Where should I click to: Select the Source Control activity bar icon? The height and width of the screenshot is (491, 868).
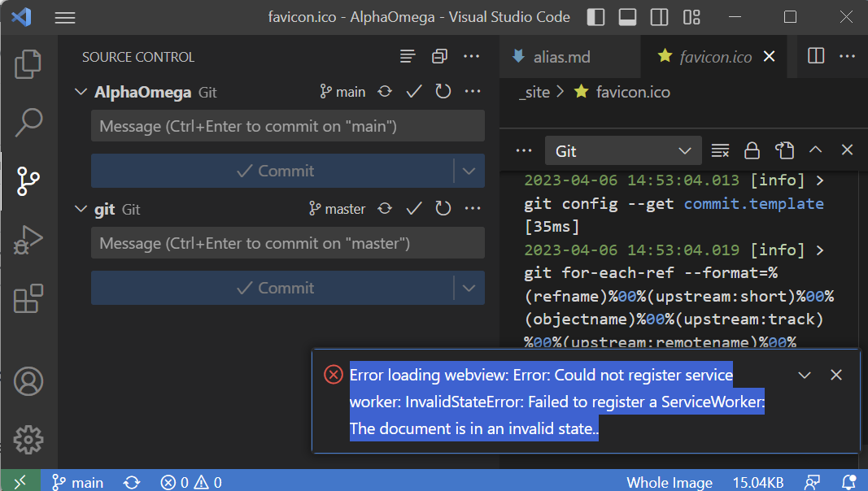pyautogui.click(x=28, y=180)
